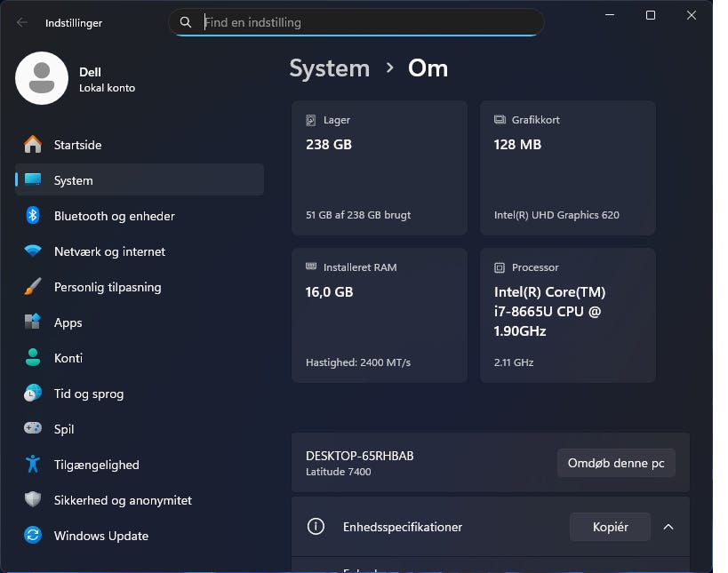Click the Dell user profile avatar
This screenshot has width=728, height=573.
tap(42, 78)
